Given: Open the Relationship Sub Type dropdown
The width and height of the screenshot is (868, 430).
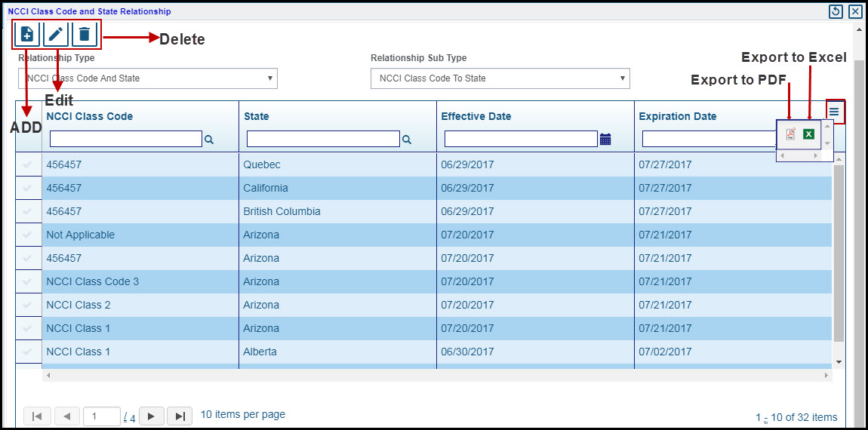Looking at the screenshot, I should tap(500, 78).
